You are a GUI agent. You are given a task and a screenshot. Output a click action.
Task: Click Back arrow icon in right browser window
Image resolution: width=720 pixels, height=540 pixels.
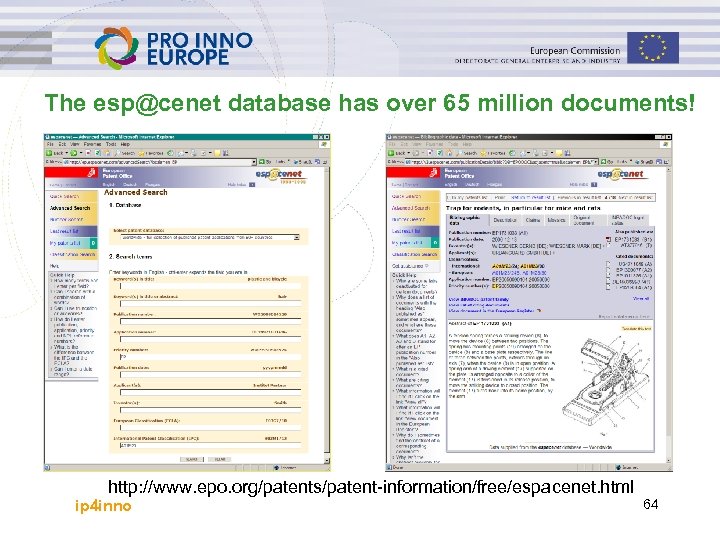[390, 153]
